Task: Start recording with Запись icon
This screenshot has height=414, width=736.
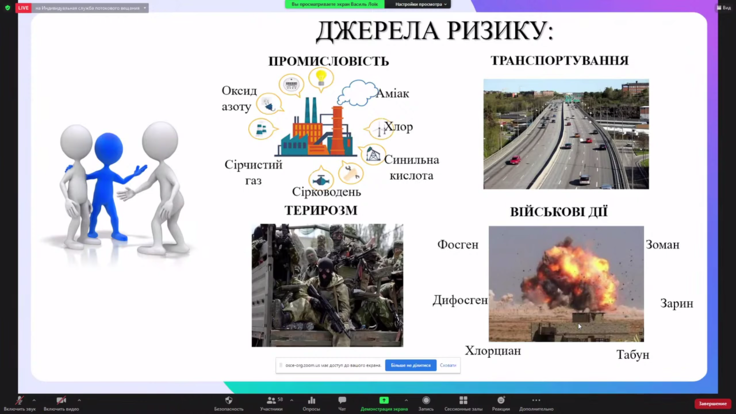Action: coord(426,402)
